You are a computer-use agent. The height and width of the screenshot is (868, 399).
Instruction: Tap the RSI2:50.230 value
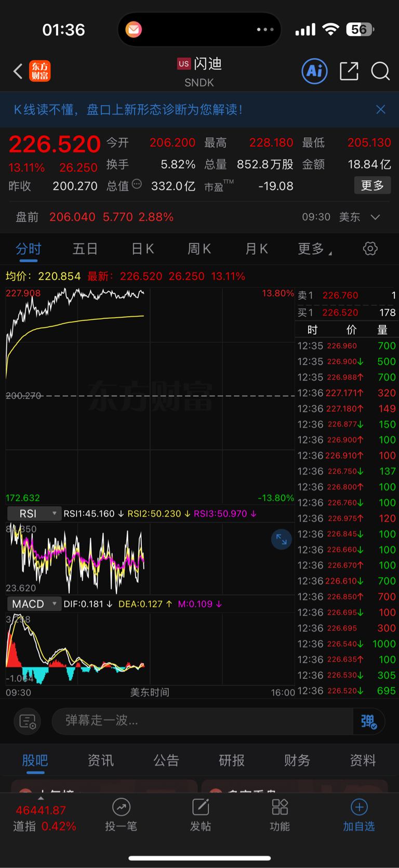[158, 513]
